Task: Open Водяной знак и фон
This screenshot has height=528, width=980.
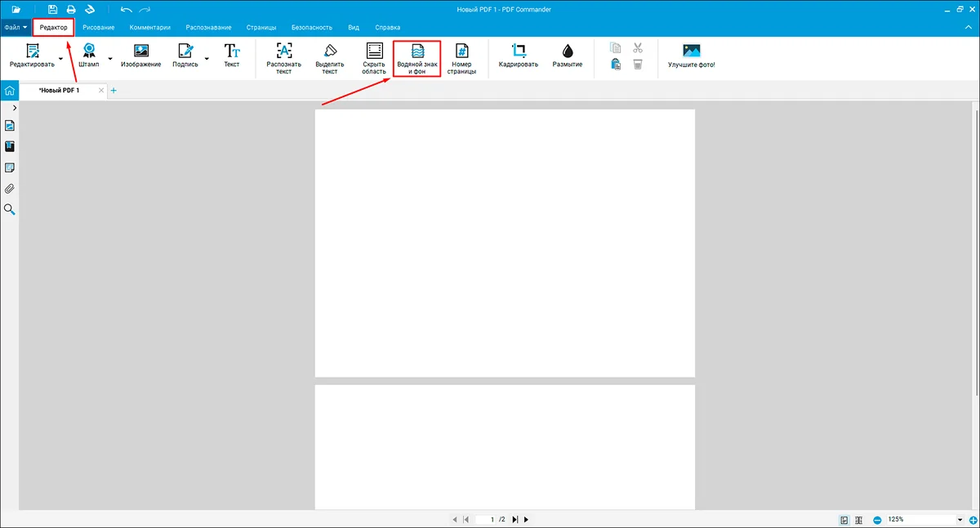Action: click(417, 59)
